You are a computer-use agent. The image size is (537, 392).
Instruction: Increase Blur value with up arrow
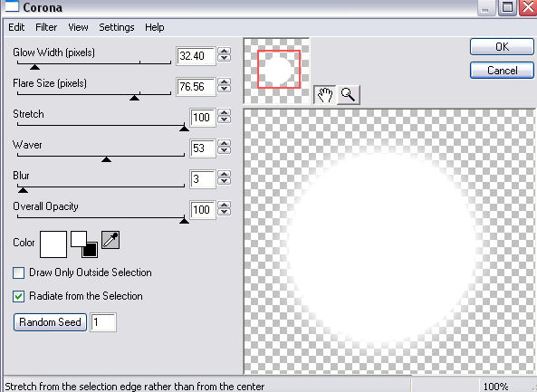(225, 175)
